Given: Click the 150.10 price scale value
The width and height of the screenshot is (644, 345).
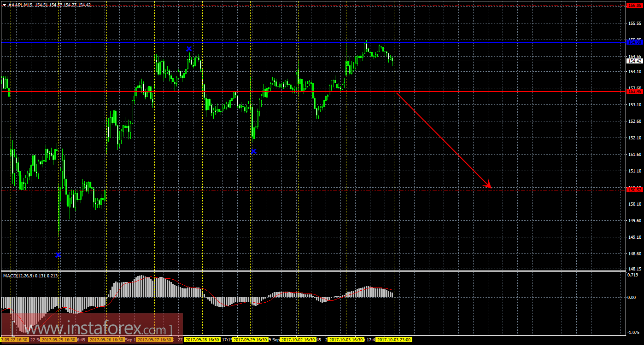Looking at the screenshot, I should 635,204.
